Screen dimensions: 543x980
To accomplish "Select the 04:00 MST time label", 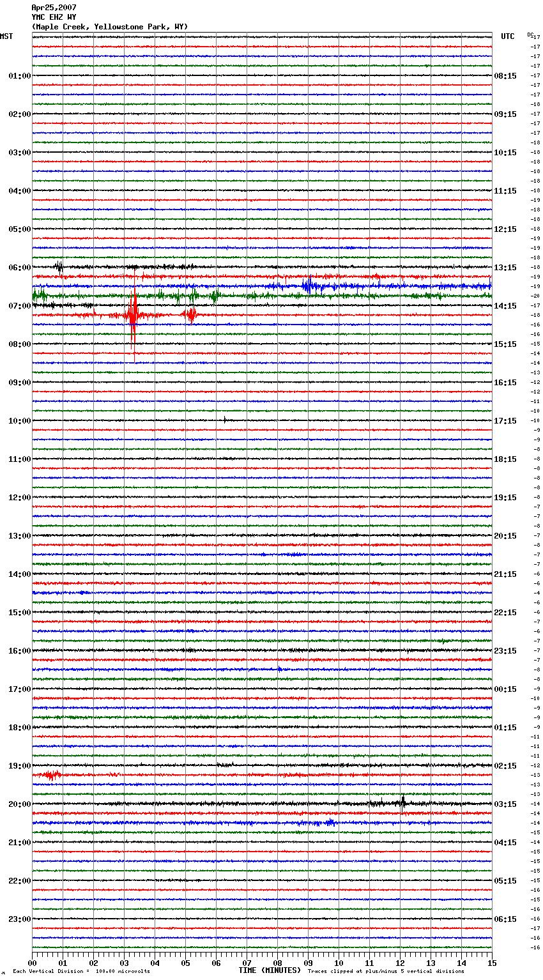I will point(19,191).
